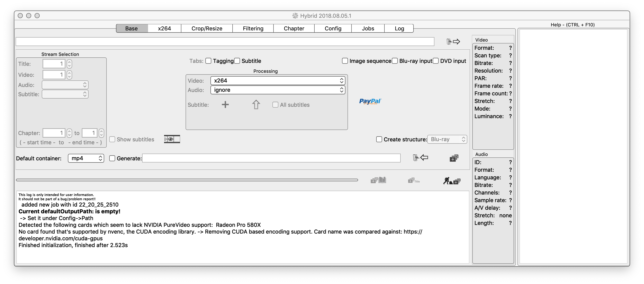Viewport: 644px width, 284px height.
Task: Click the add subtitle plus icon
Action: click(225, 105)
